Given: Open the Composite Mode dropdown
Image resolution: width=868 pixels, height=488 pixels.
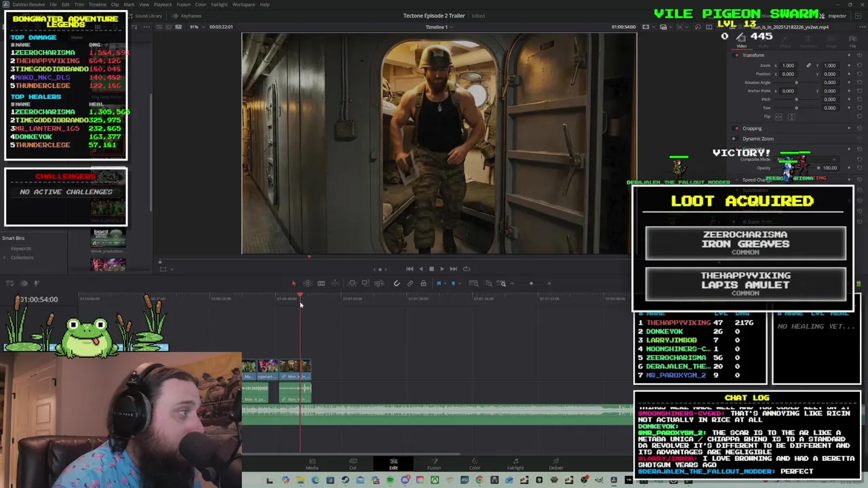Looking at the screenshot, I should click(x=806, y=159).
